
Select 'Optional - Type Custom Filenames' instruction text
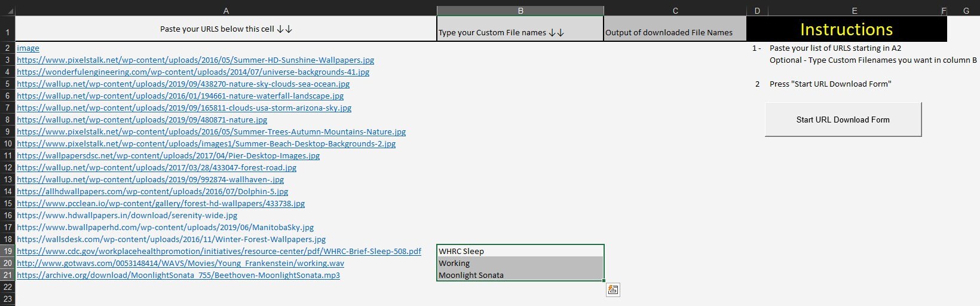click(x=873, y=60)
